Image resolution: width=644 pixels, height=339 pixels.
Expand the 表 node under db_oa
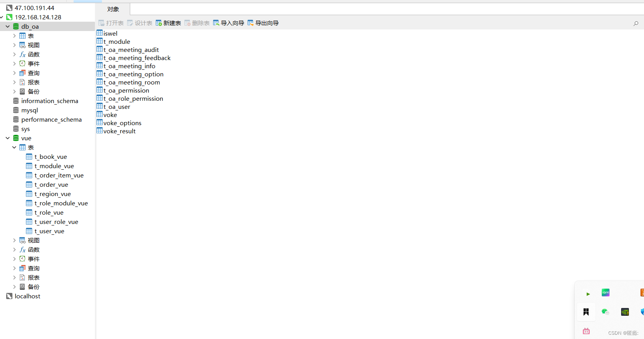tap(14, 36)
